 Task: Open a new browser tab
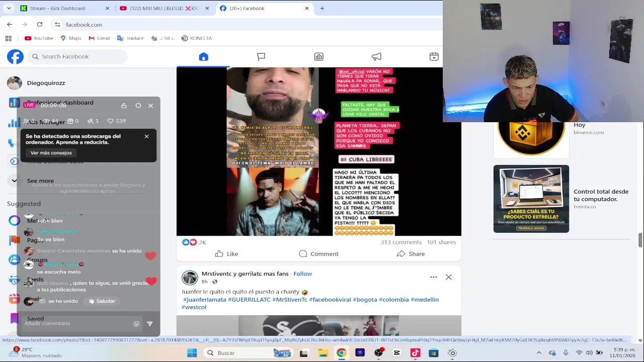tap(322, 8)
